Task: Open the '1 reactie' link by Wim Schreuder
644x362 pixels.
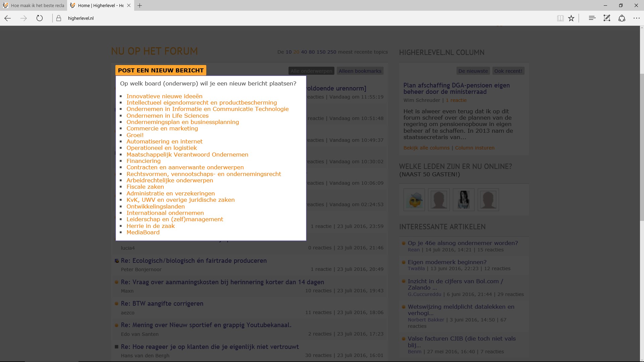Action: [x=456, y=100]
